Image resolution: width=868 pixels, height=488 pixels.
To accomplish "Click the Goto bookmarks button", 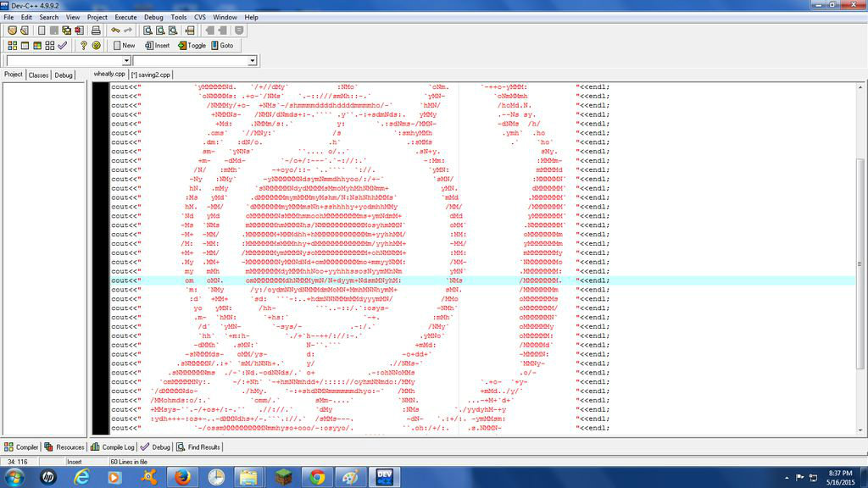I will coord(223,46).
